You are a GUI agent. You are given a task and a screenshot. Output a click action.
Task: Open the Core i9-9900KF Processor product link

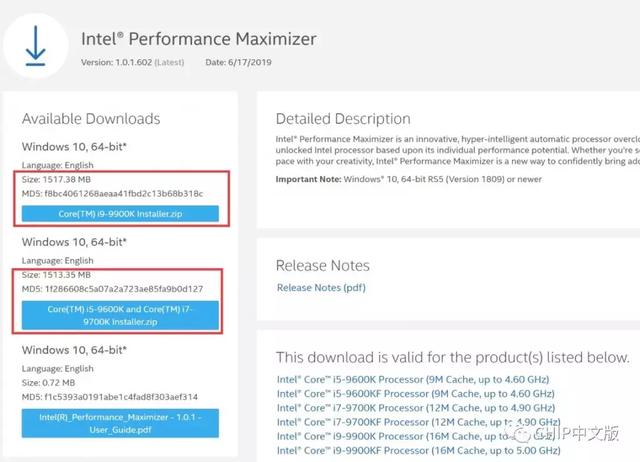(x=418, y=451)
